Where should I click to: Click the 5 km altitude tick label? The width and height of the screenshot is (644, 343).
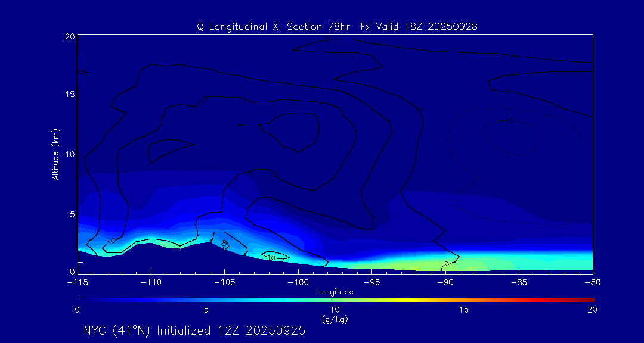click(70, 214)
